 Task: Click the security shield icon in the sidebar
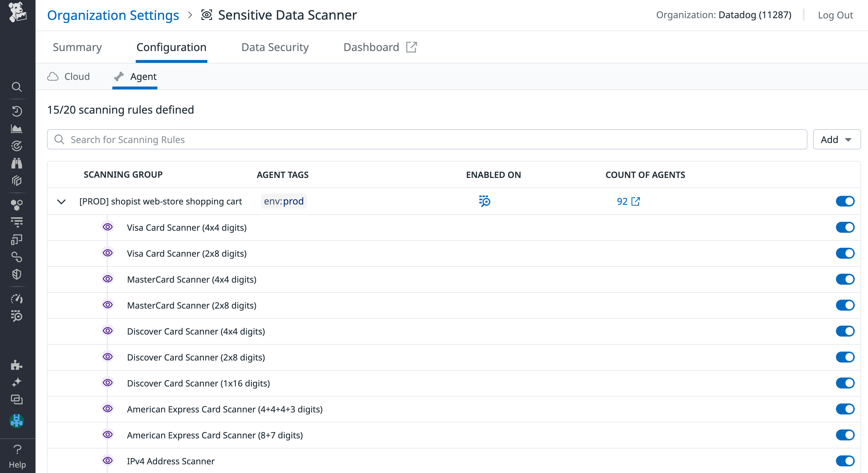[x=17, y=274]
